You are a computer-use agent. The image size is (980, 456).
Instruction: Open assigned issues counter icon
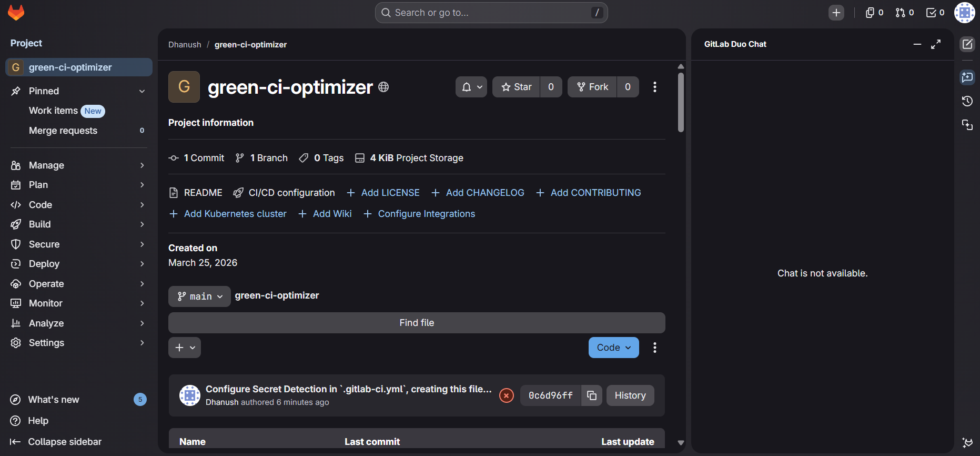coord(874,13)
